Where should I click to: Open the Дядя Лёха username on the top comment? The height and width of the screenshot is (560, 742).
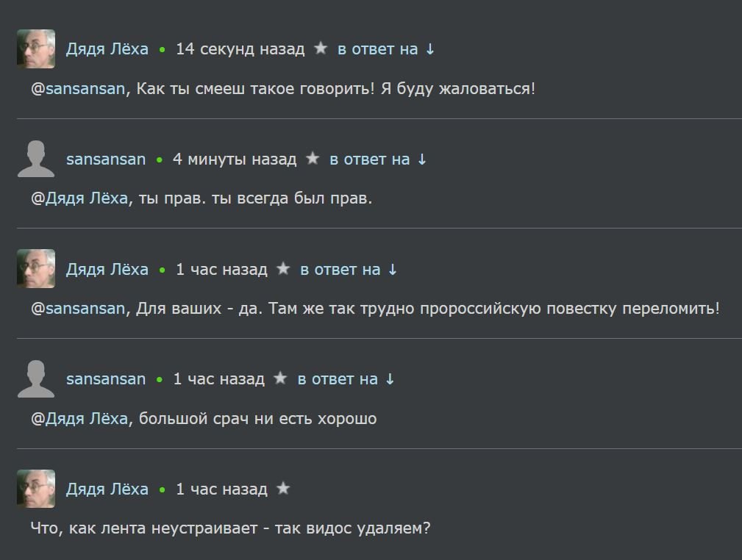tap(107, 49)
